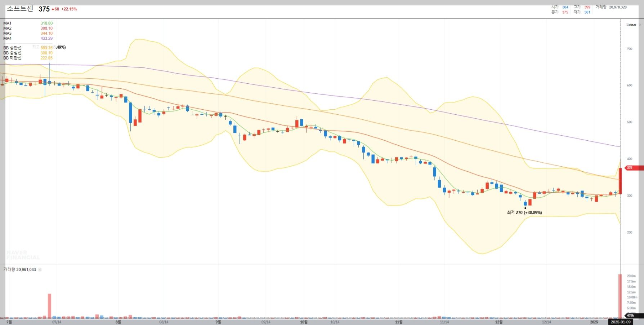Click the tall July volume spike bar
This screenshot has width=644, height=325.
click(x=49, y=306)
